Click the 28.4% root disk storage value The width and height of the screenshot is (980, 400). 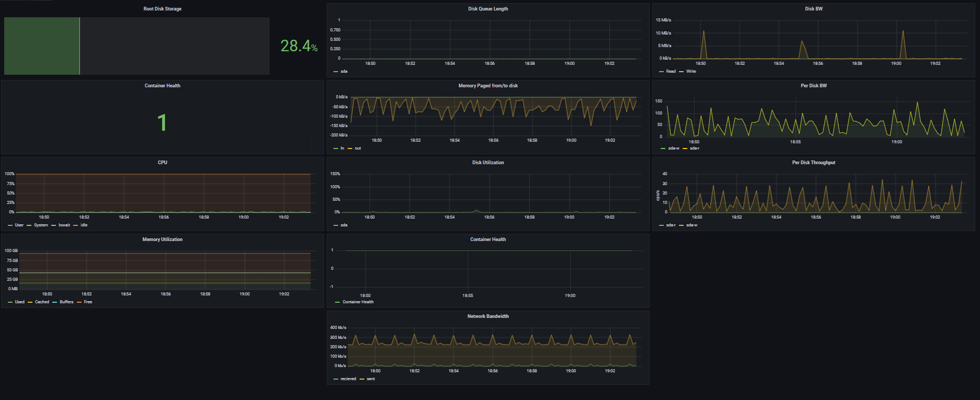(x=298, y=46)
